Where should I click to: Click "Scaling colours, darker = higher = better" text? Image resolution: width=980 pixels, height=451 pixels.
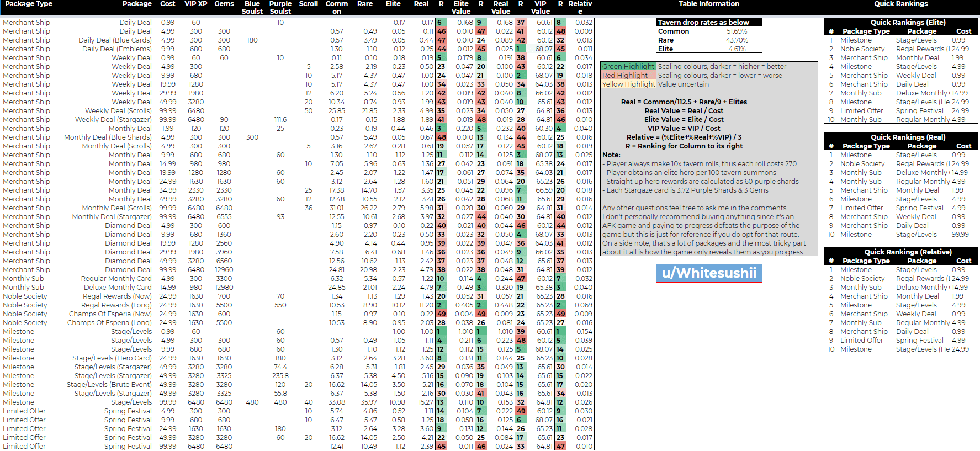coord(722,67)
